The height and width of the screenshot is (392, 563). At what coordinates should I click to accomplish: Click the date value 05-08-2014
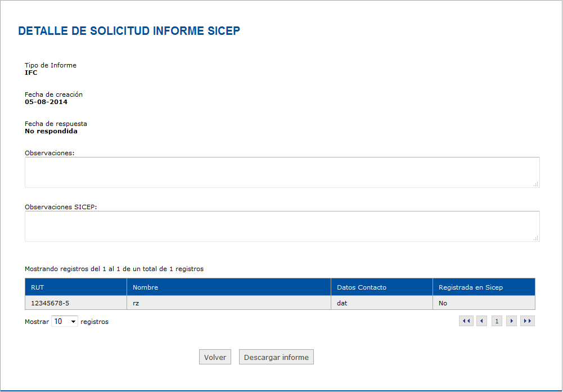tap(46, 102)
